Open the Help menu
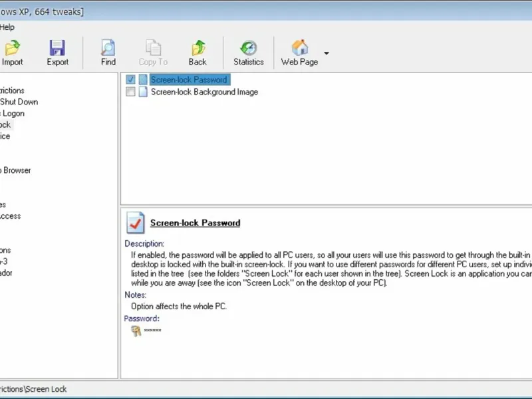Image resolution: width=532 pixels, height=399 pixels. pyautogui.click(x=7, y=27)
